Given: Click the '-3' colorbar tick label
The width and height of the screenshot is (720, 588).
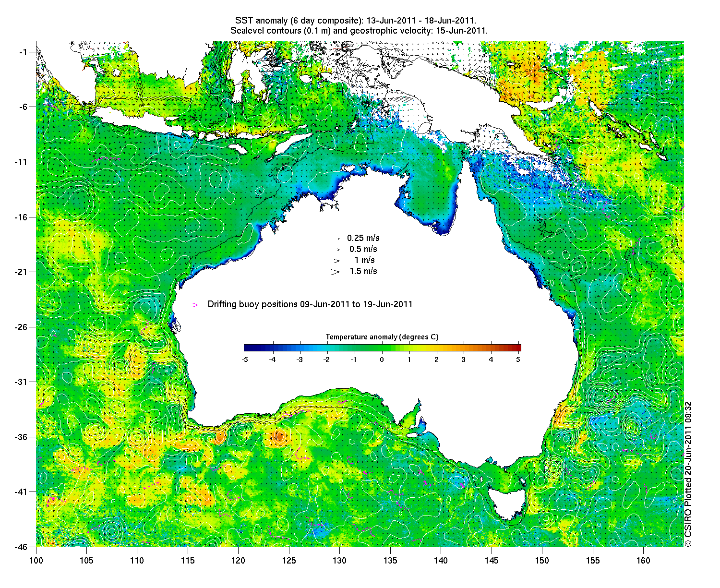Looking at the screenshot, I should (x=300, y=359).
